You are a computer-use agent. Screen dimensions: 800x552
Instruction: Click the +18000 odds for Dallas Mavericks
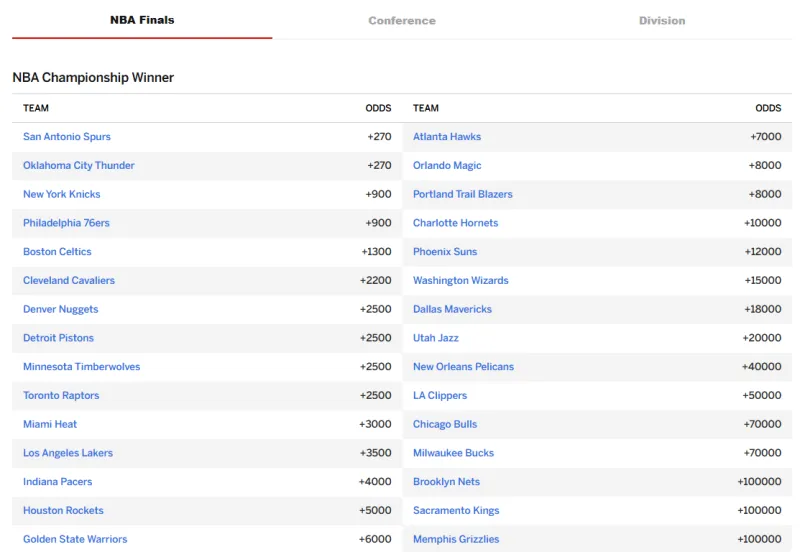click(x=763, y=309)
